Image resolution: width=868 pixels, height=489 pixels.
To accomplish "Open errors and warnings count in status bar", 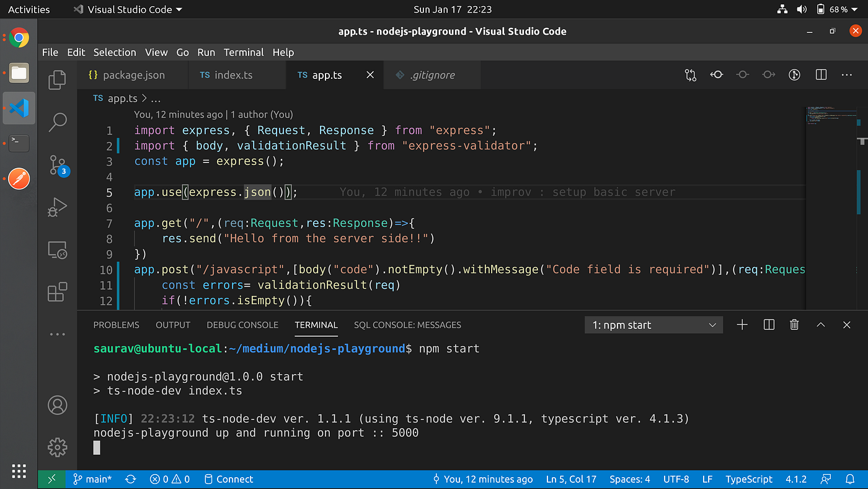I will pos(170,479).
